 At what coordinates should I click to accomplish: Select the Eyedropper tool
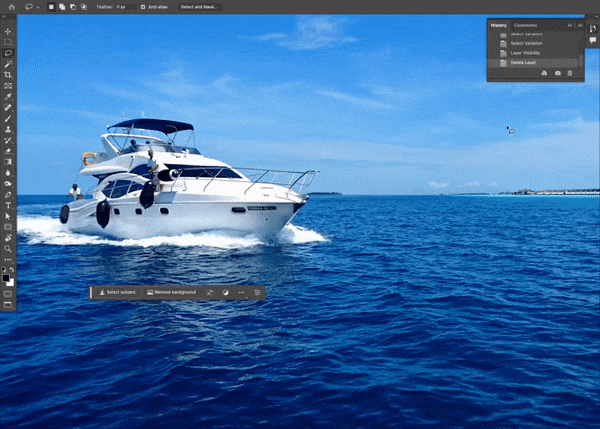(8, 96)
